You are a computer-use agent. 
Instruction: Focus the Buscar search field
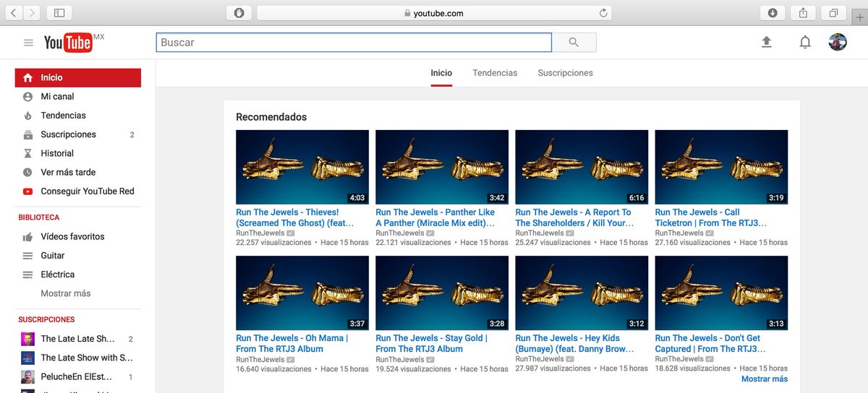pos(354,43)
